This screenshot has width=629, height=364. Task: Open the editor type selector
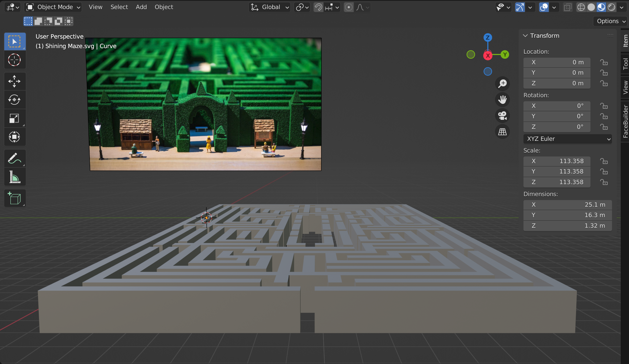click(x=13, y=7)
